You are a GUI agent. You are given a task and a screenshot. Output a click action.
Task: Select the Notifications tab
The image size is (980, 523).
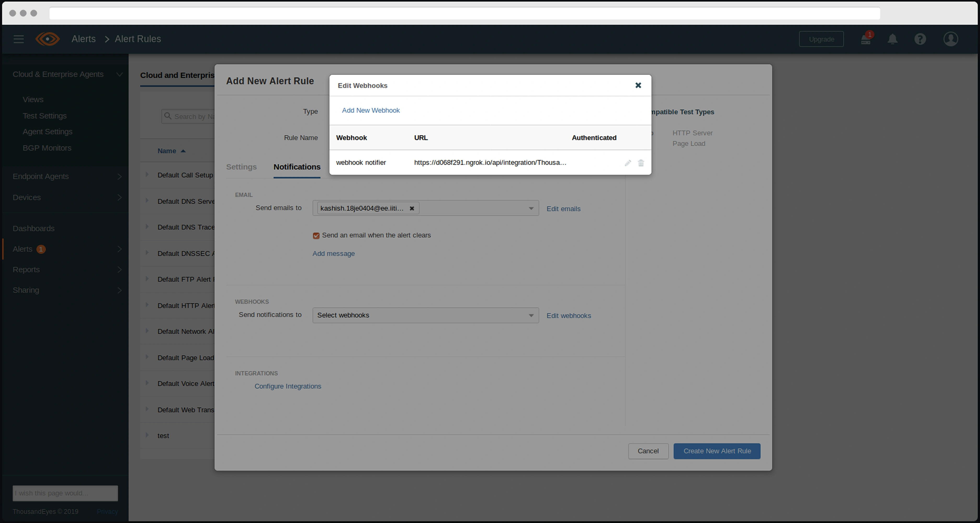(x=297, y=167)
